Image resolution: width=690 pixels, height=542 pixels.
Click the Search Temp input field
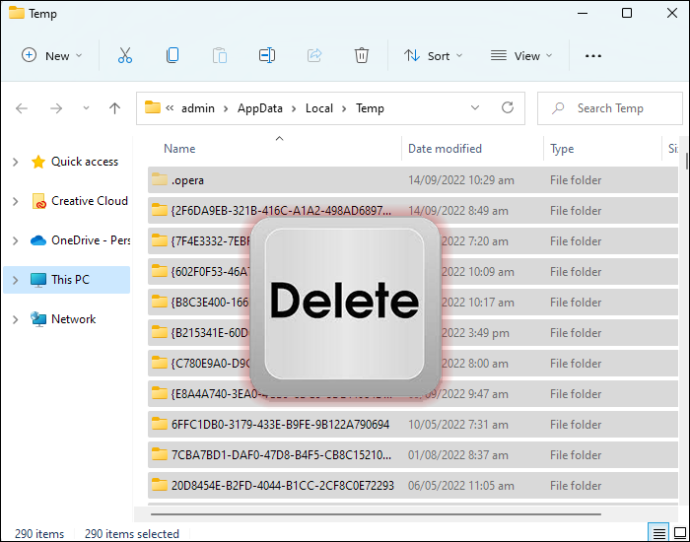point(609,108)
